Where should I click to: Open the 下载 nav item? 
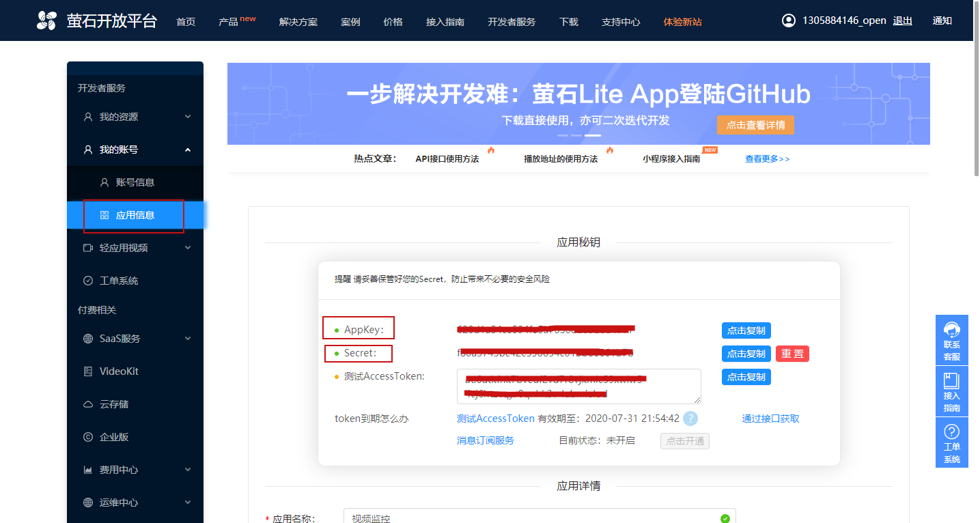[x=569, y=22]
